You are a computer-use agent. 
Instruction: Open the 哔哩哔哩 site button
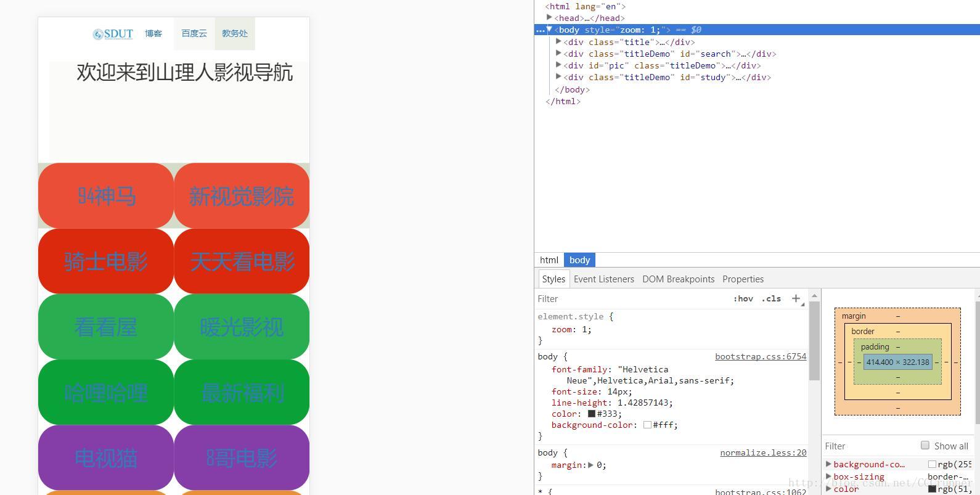[x=106, y=392]
